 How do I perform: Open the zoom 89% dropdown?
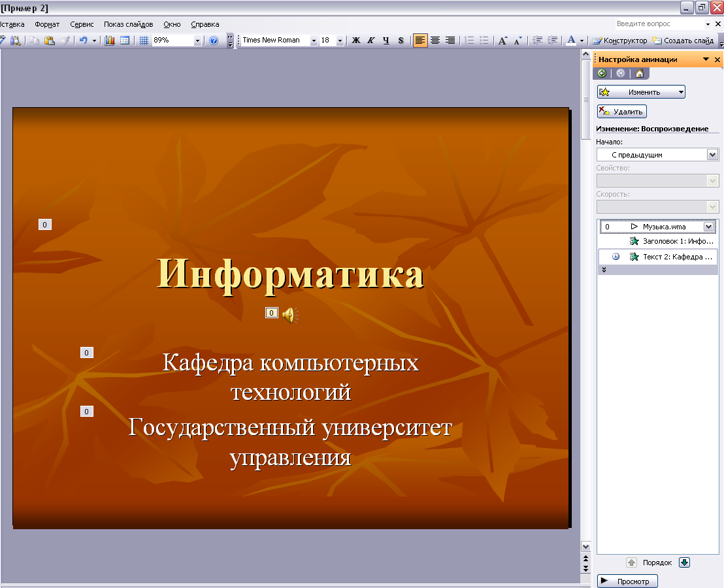pos(197,41)
